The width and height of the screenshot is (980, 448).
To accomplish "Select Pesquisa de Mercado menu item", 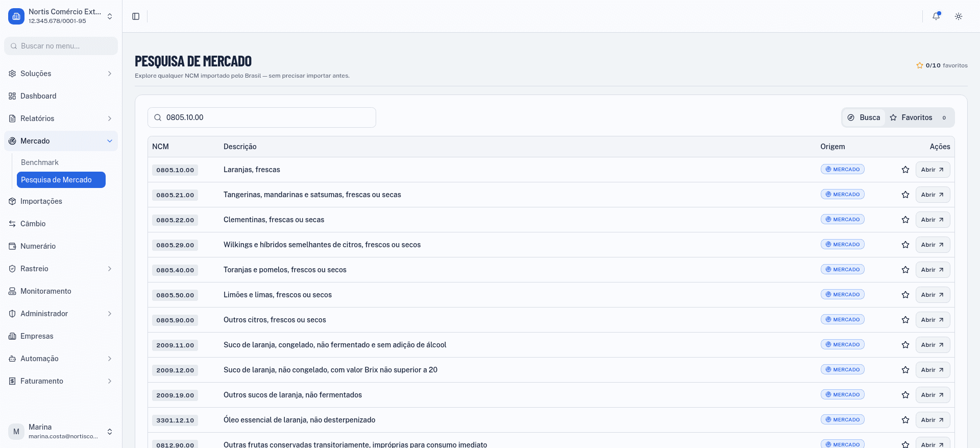I will click(61, 180).
